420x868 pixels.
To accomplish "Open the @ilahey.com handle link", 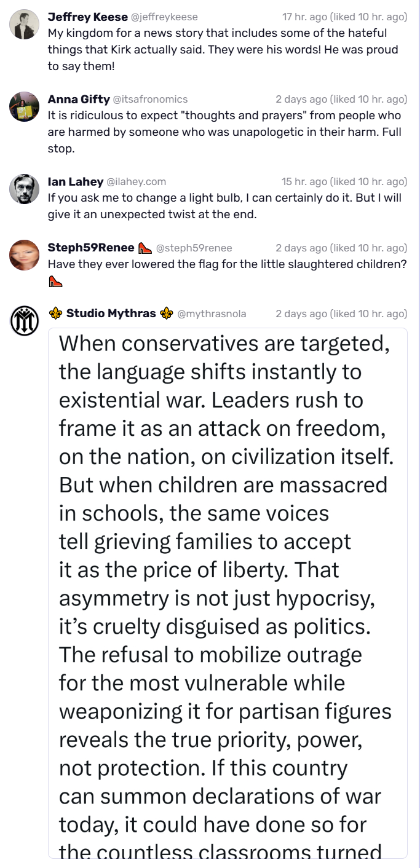I will tap(136, 181).
